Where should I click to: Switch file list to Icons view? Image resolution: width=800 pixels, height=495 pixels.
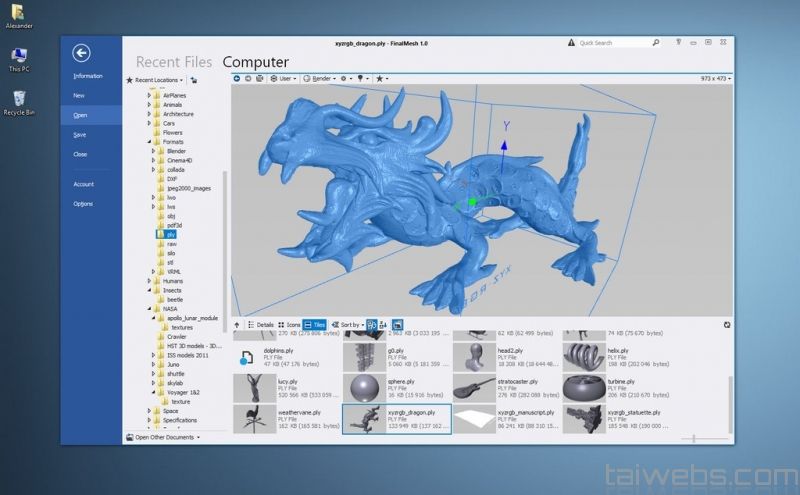pos(289,325)
